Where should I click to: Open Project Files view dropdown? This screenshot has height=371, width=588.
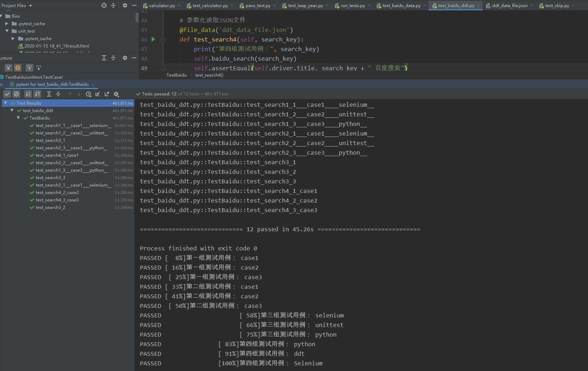point(17,5)
